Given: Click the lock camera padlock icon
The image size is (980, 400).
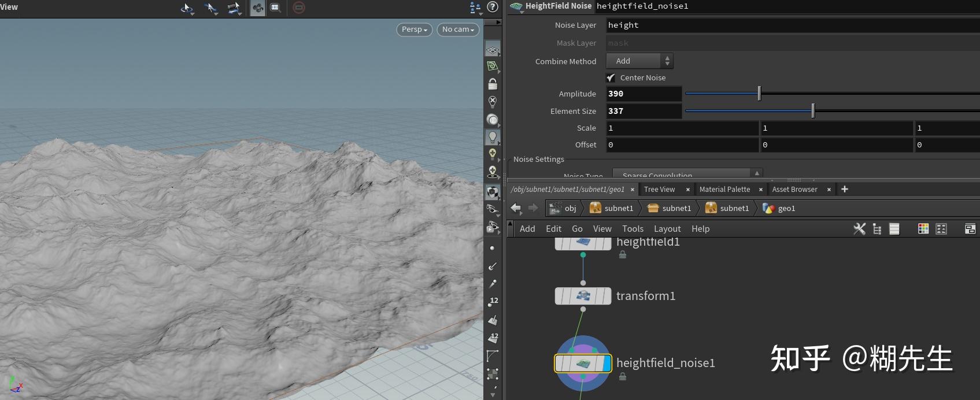Looking at the screenshot, I should tap(493, 84).
